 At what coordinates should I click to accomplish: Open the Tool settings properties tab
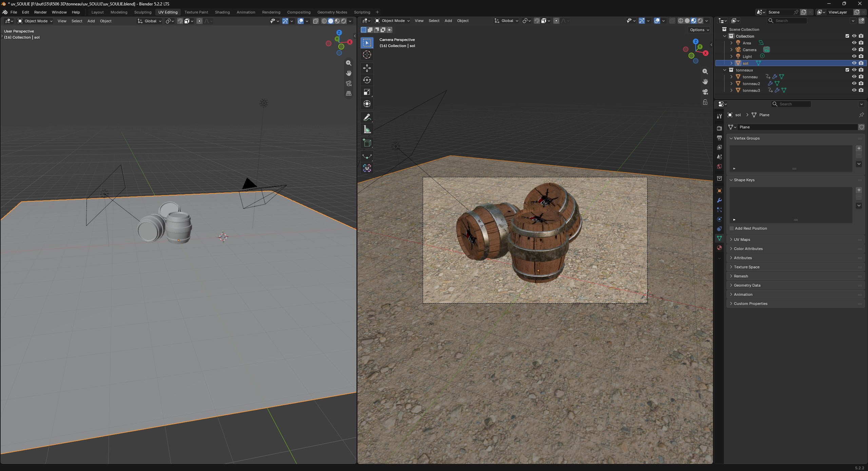[719, 116]
